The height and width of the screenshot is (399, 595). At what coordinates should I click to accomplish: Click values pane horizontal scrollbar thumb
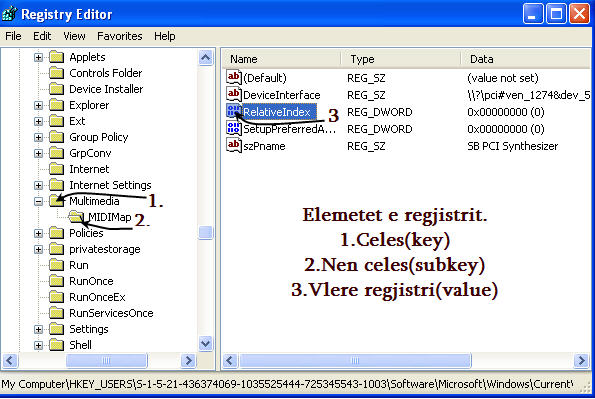tap(355, 360)
